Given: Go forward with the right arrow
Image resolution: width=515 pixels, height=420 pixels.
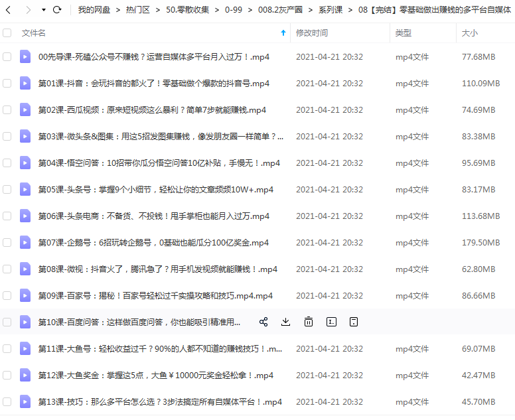Looking at the screenshot, I should (29, 10).
